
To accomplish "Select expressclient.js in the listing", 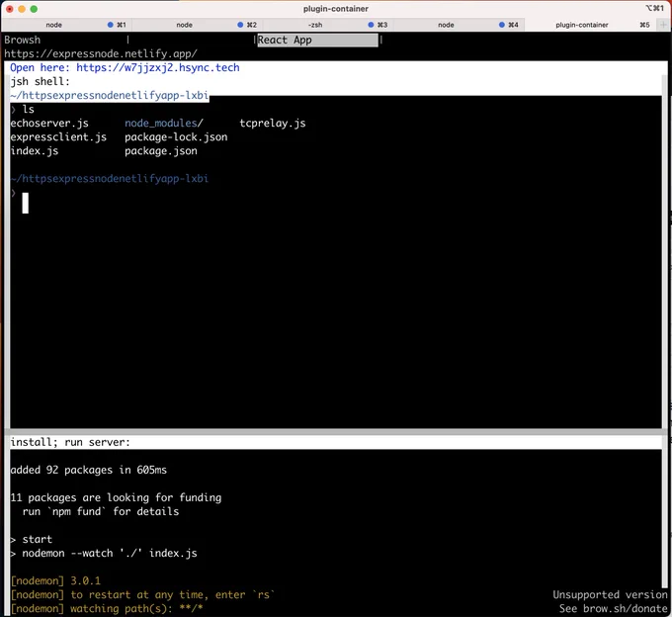I will pos(58,137).
